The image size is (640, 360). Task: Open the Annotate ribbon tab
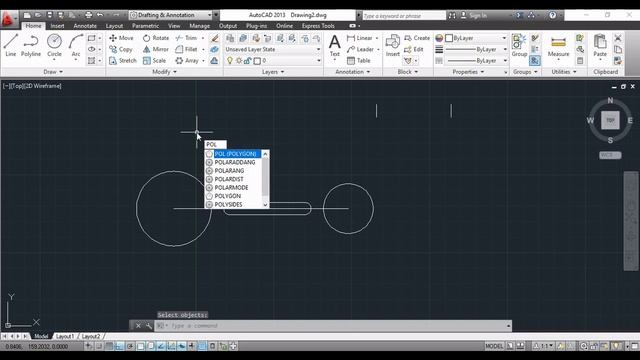point(85,26)
